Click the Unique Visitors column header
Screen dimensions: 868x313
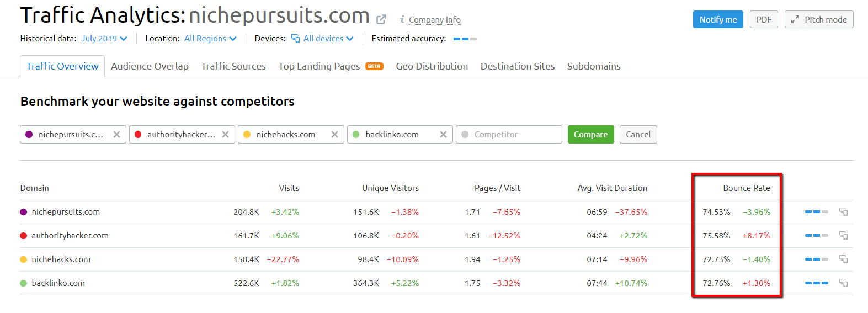coord(390,188)
